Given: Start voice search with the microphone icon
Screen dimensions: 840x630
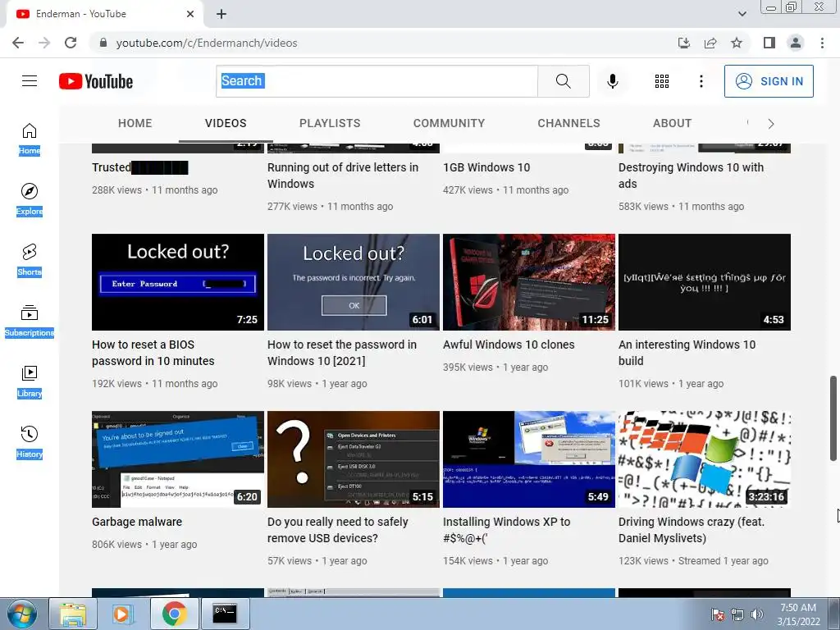Looking at the screenshot, I should [613, 81].
